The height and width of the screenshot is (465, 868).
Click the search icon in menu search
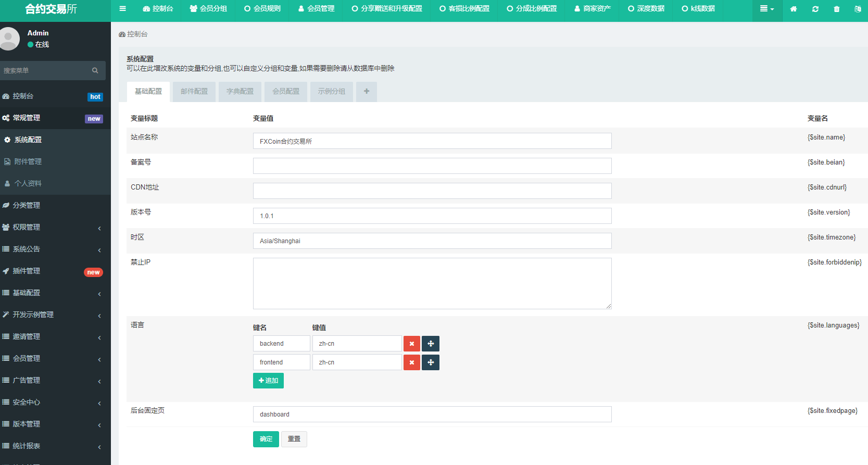click(95, 70)
